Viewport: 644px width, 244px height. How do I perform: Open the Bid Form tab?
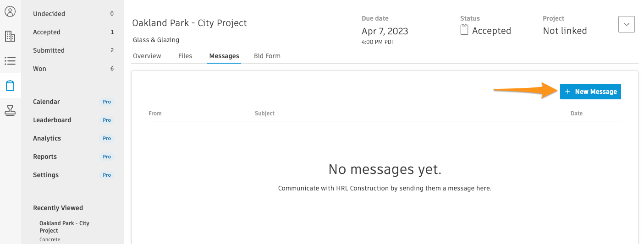tap(267, 56)
